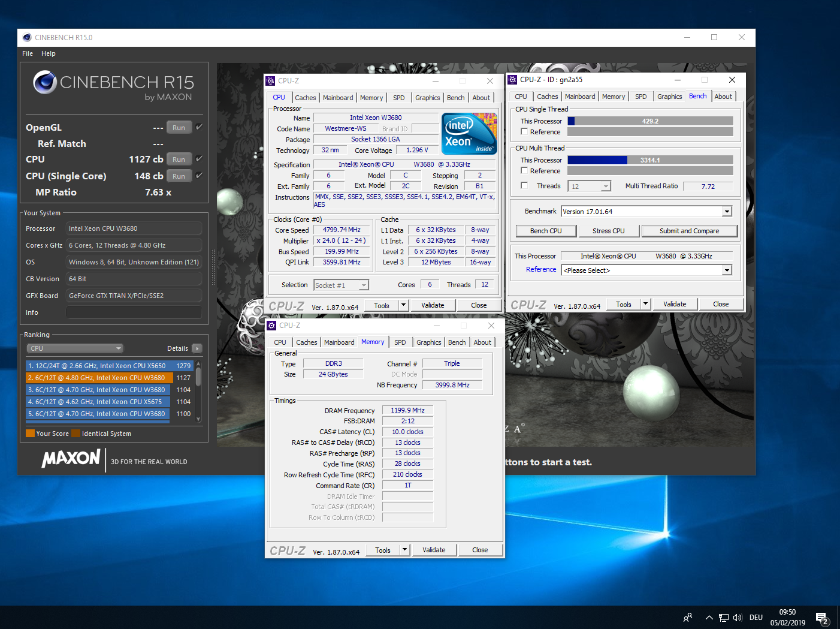Click the Intel Xeon inside logo

tap(470, 134)
